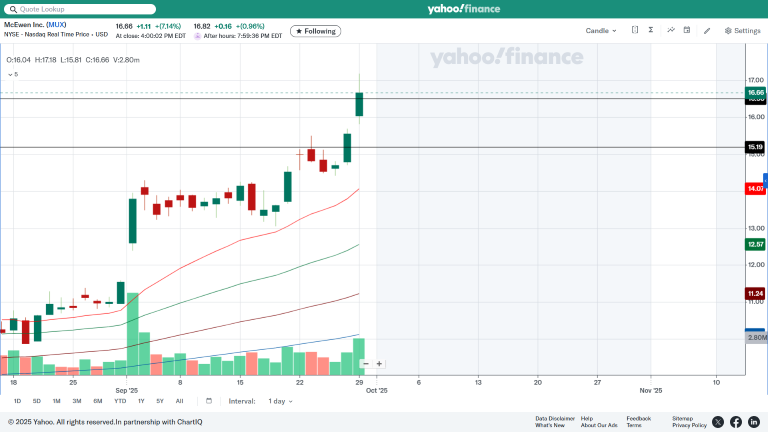The height and width of the screenshot is (432, 768).
Task: Click the after hours indicator icon
Action: pos(197,36)
